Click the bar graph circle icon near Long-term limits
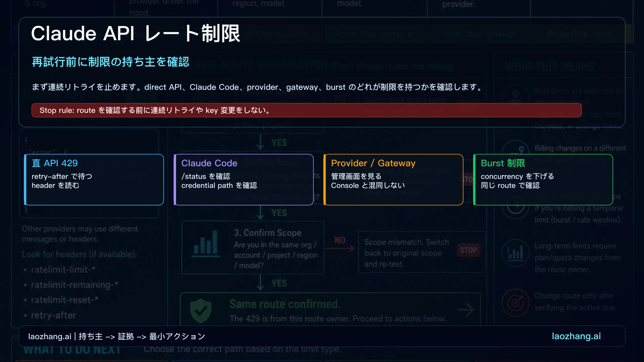This screenshot has width=644, height=362. (x=515, y=253)
